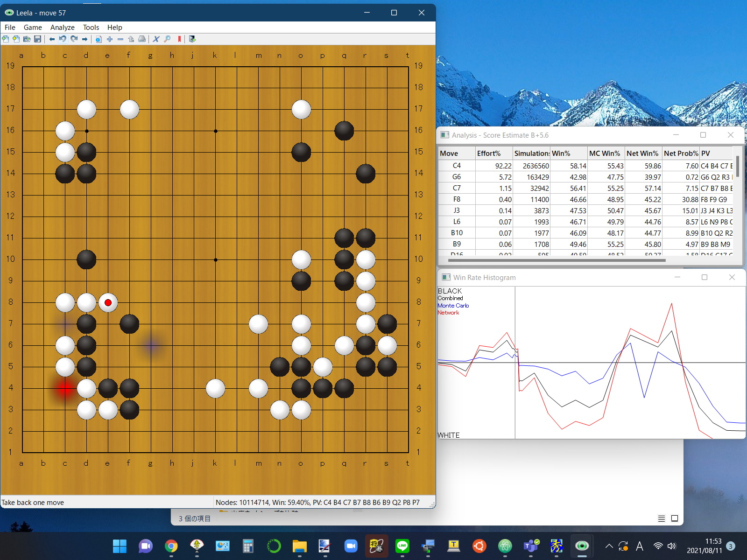
Task: Expand the system tray hidden icons chevron
Action: (609, 546)
